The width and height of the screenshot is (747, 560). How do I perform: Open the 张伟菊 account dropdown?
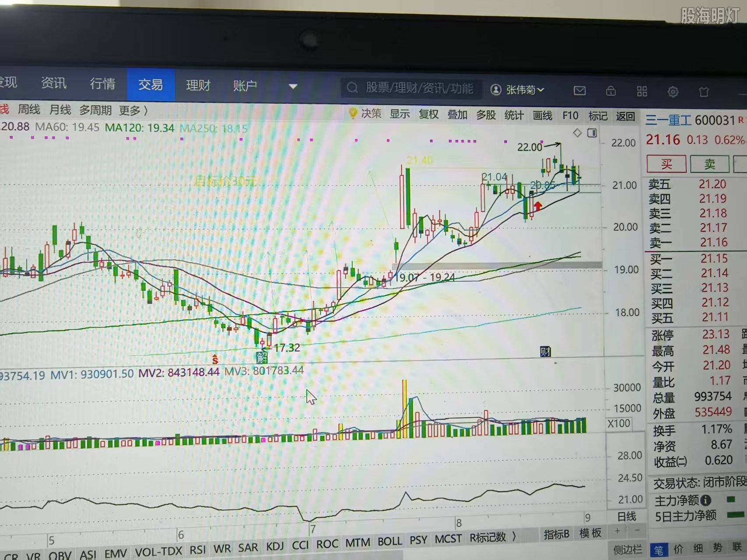pyautogui.click(x=517, y=90)
